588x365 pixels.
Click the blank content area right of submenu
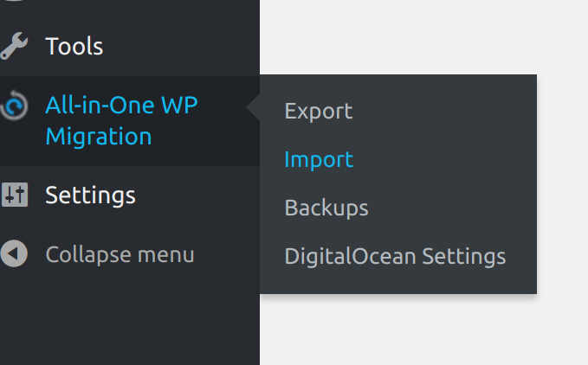click(x=563, y=183)
